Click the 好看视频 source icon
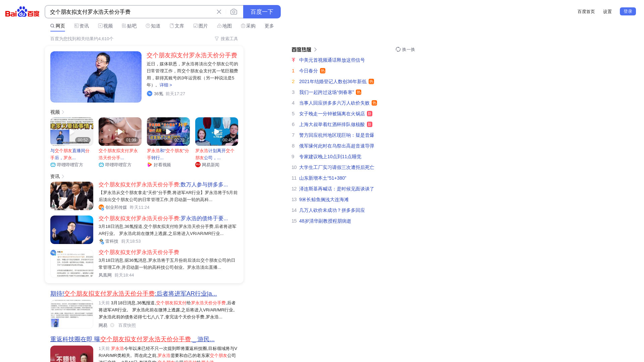 (x=150, y=165)
